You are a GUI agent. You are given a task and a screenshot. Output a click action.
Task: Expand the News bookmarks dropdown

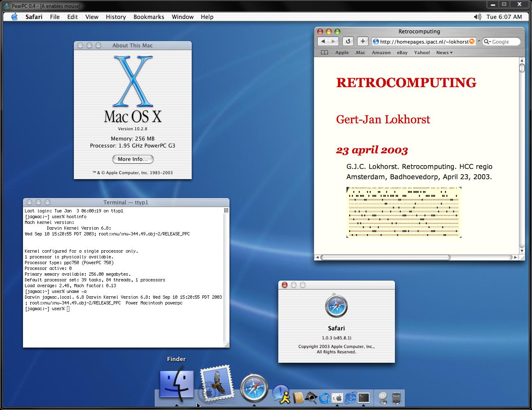click(444, 53)
